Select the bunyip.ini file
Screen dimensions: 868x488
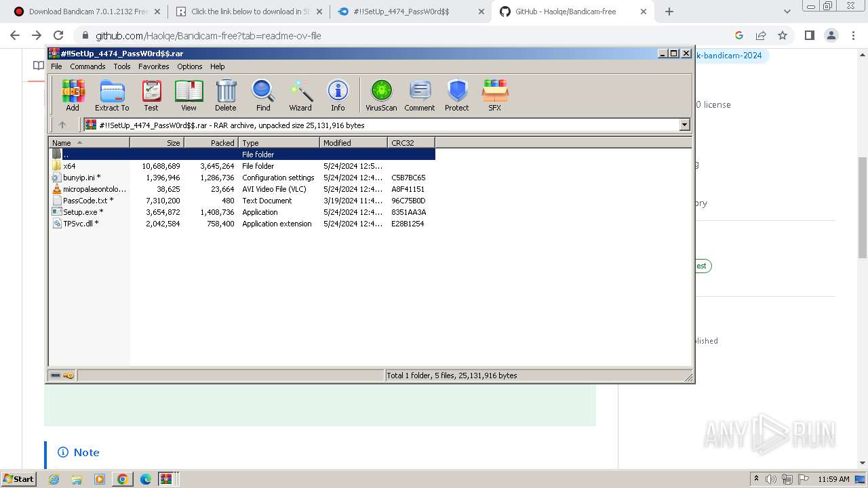tap(242, 178)
